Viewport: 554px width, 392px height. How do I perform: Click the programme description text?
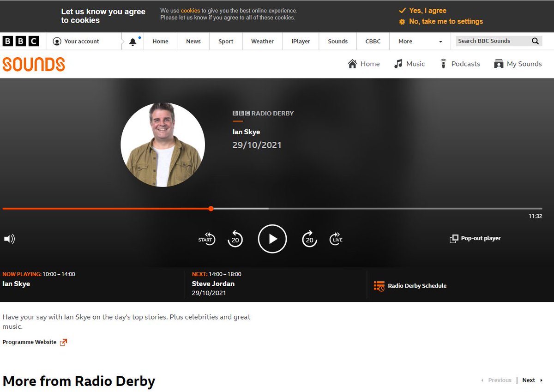126,322
